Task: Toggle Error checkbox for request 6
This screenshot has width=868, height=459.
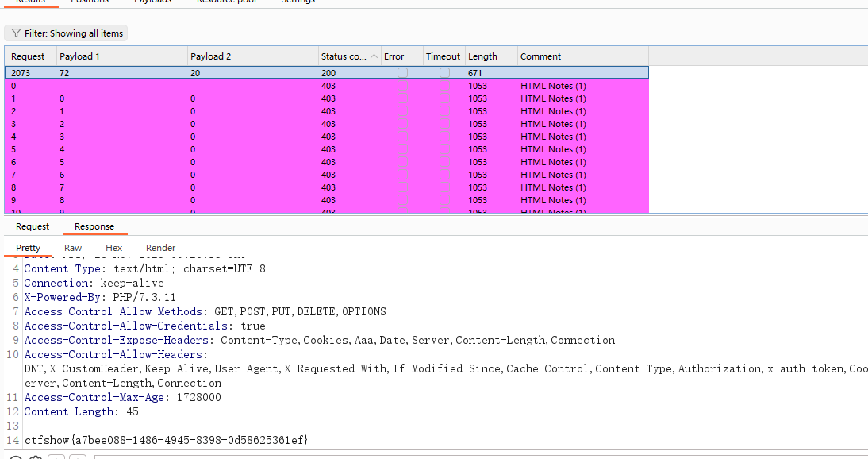Action: click(402, 162)
